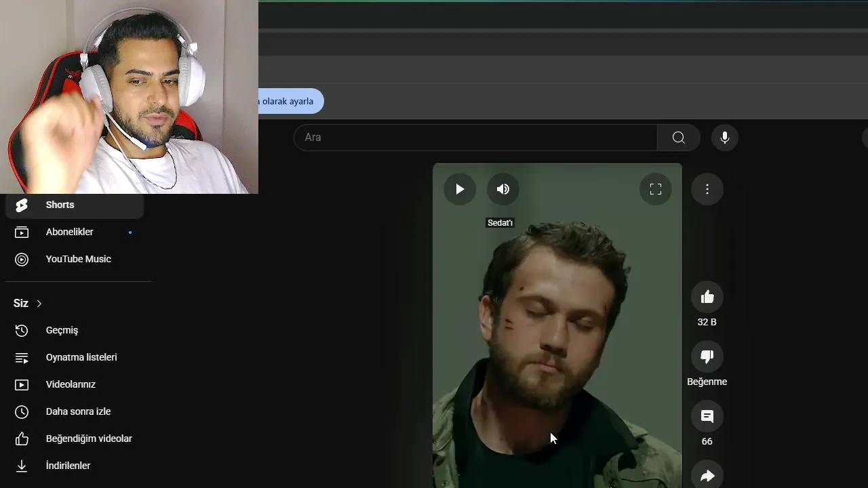868x488 pixels.
Task: Open İndirilenler downloads page
Action: click(x=75, y=466)
